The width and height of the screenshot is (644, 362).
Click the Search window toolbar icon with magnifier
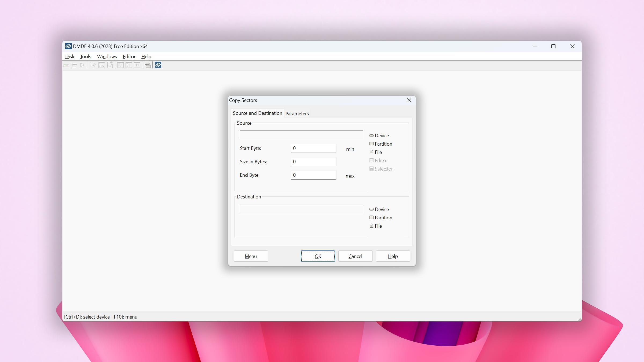(x=102, y=65)
